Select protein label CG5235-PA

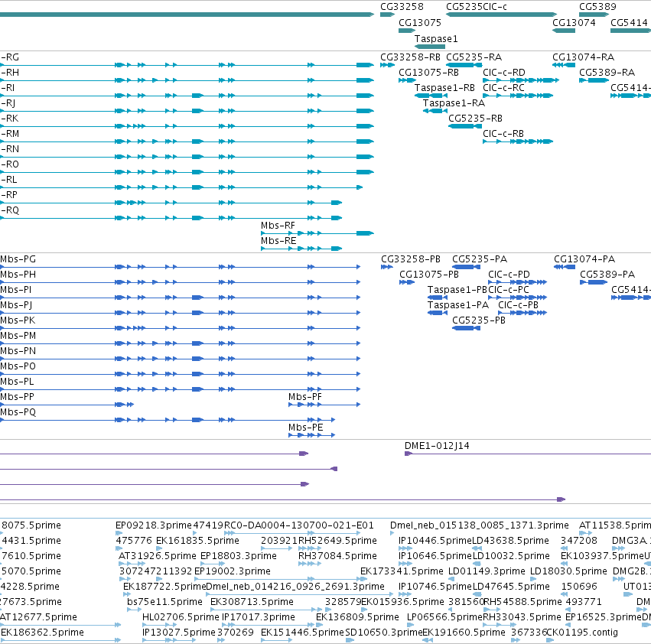(480, 259)
